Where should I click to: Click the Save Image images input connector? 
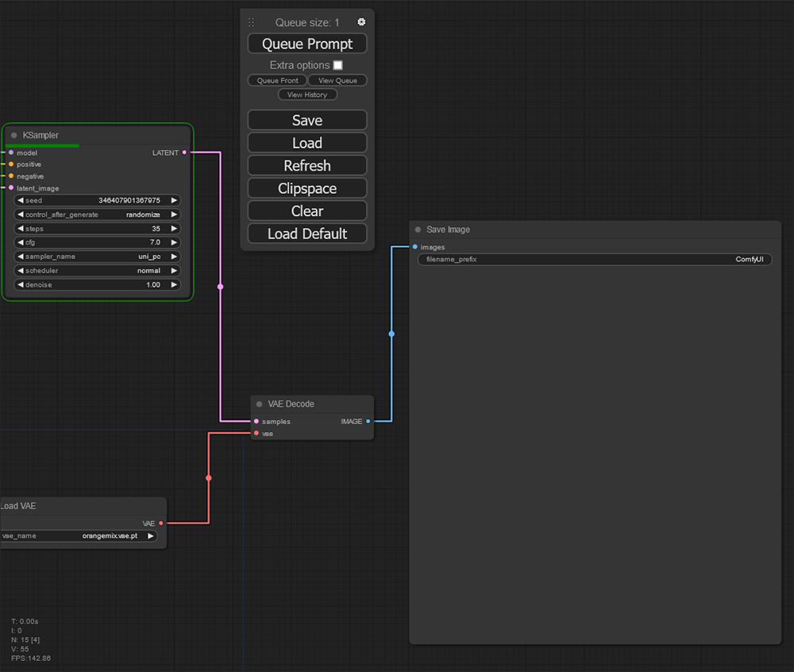point(415,247)
